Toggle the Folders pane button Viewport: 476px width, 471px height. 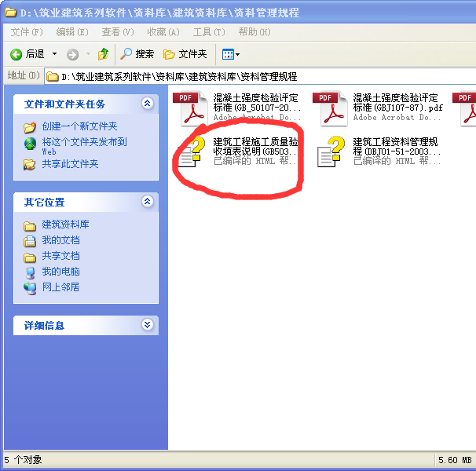pos(185,54)
